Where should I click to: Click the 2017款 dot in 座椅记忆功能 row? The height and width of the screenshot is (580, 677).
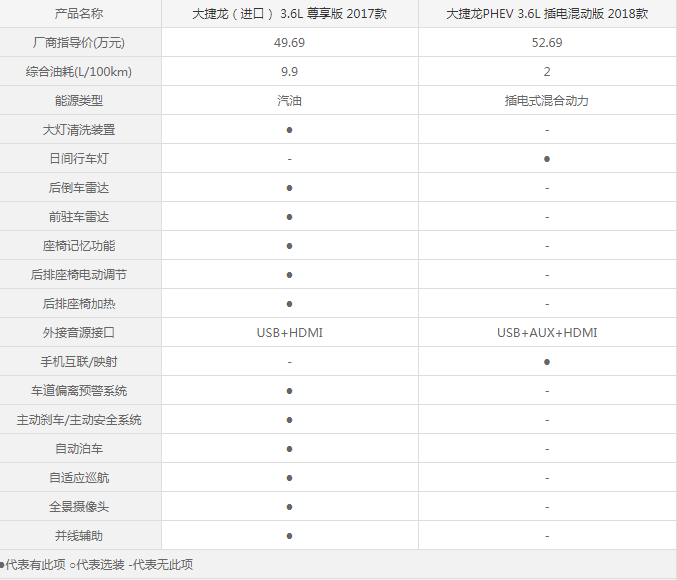coord(289,246)
